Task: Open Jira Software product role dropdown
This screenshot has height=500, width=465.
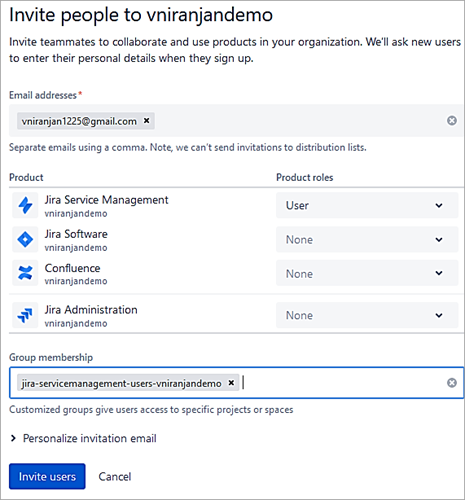Action: coord(367,239)
